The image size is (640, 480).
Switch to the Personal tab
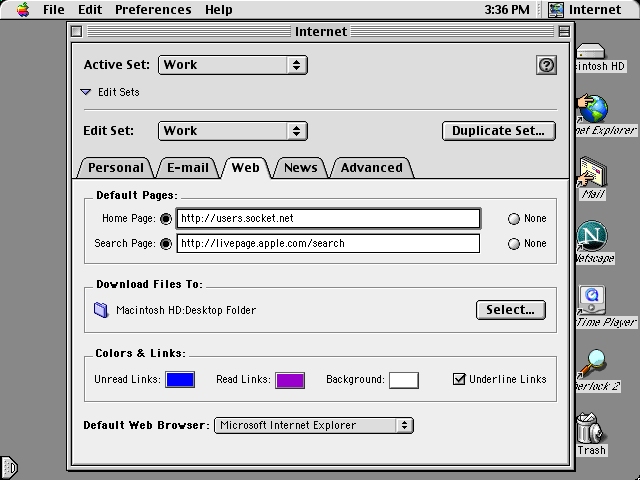[116, 168]
